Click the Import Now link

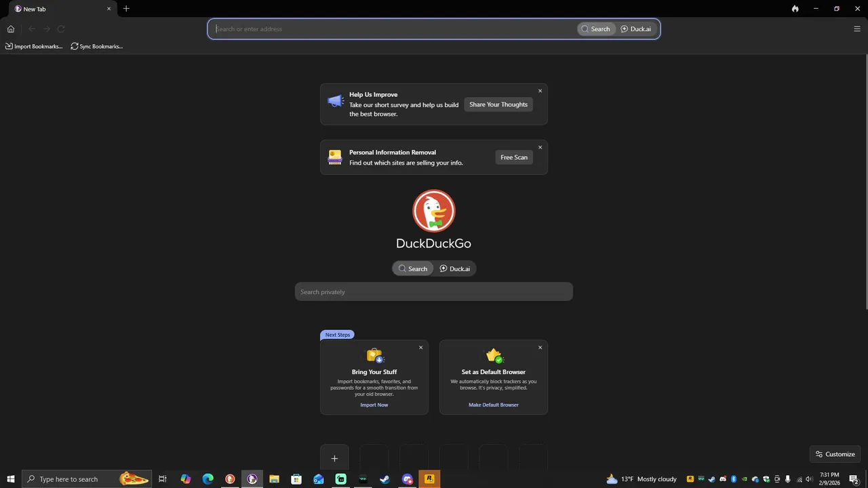pyautogui.click(x=374, y=405)
